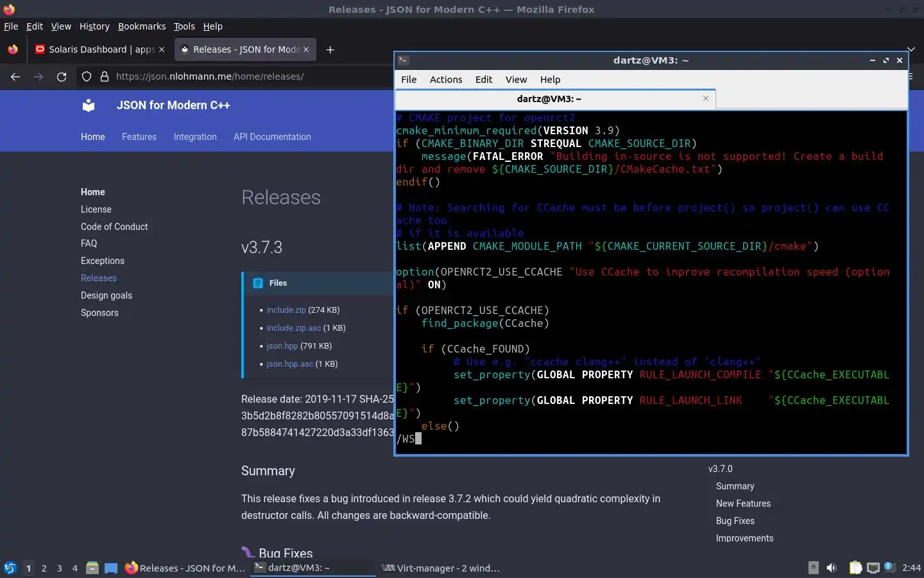Click the tracking protection shield icon

(x=87, y=76)
